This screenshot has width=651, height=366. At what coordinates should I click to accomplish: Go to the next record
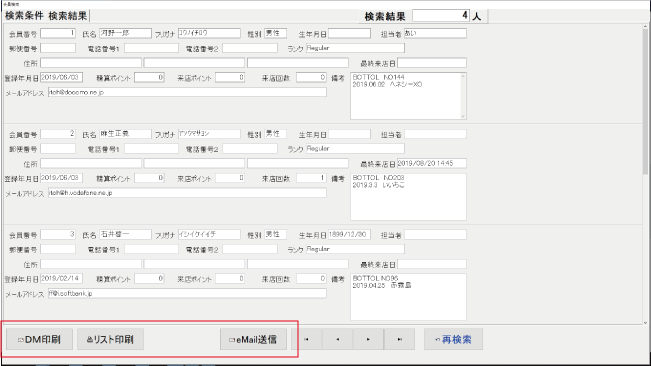(368, 339)
